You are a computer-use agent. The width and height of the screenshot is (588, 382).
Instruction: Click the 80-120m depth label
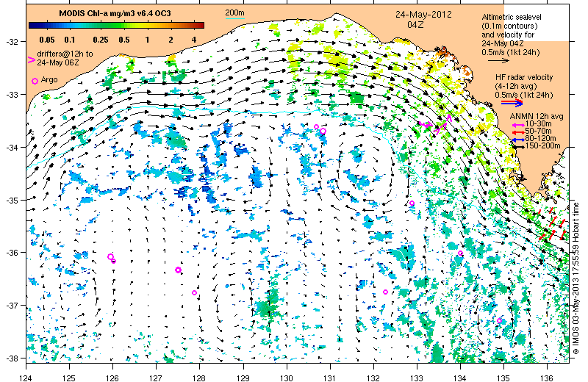tap(540, 139)
